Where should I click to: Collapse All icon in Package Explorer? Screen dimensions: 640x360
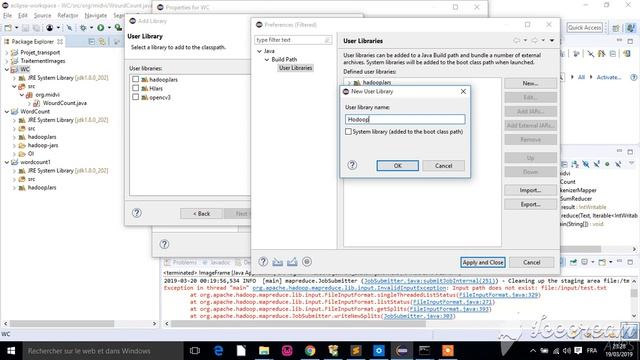pos(91,42)
